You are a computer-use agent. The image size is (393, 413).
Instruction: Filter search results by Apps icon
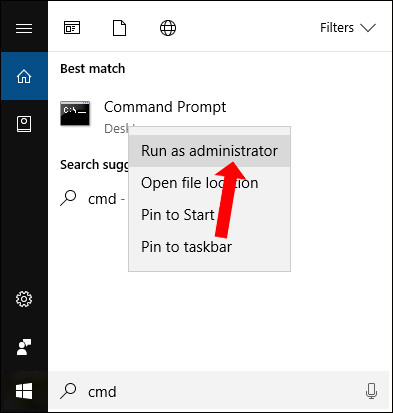pos(72,28)
